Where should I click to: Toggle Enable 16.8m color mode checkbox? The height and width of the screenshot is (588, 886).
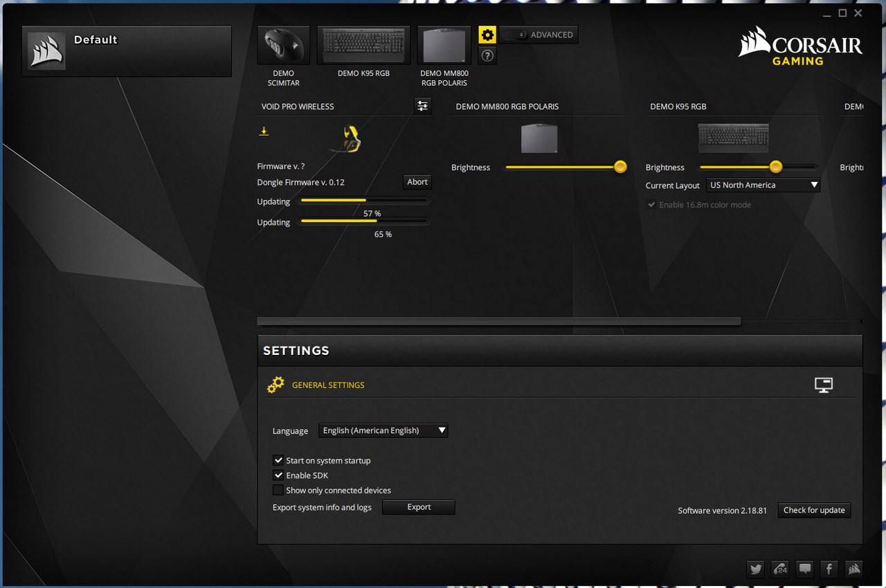pyautogui.click(x=651, y=205)
